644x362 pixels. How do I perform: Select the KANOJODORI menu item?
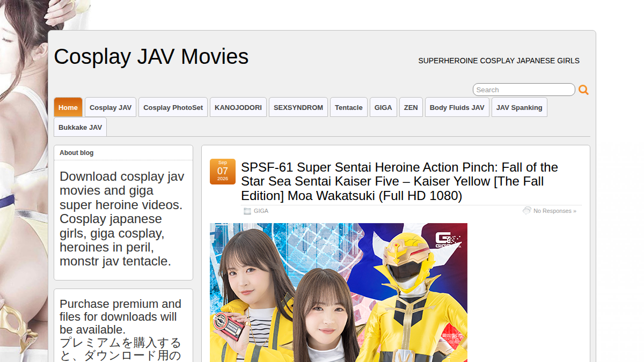[238, 107]
